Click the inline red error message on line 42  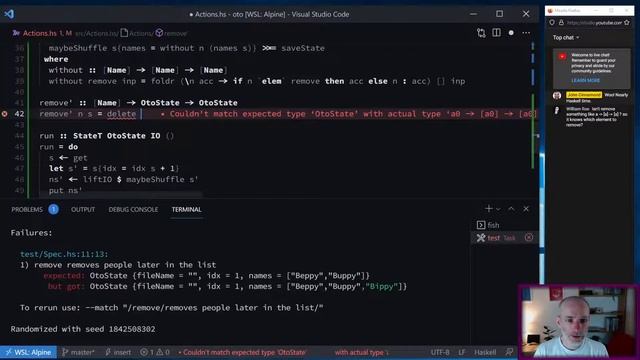tap(349, 114)
